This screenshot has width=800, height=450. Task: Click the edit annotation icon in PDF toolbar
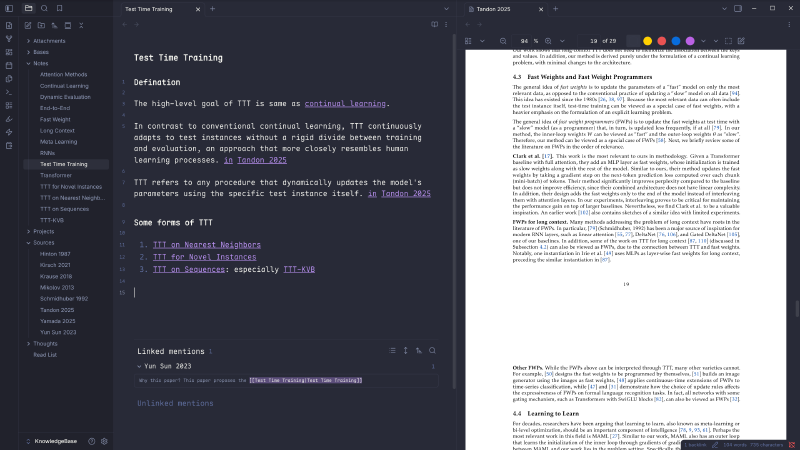[x=741, y=41]
